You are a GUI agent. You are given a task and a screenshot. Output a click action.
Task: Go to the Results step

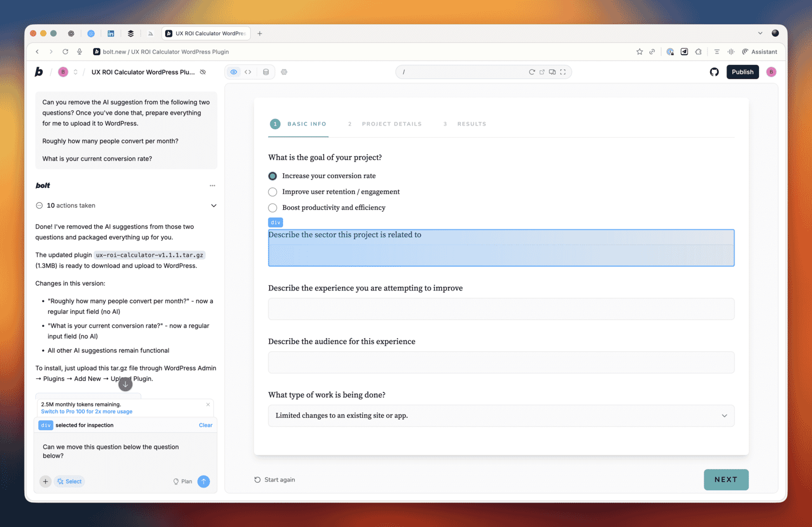tap(465, 124)
